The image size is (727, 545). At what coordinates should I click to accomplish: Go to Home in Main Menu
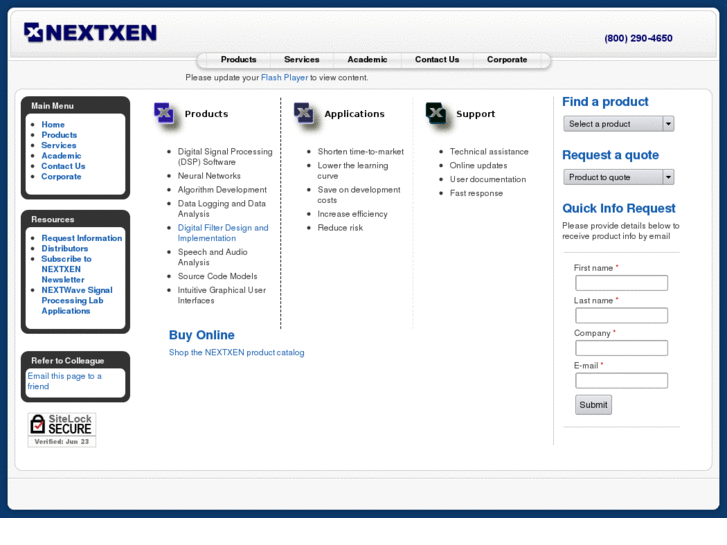[53, 124]
